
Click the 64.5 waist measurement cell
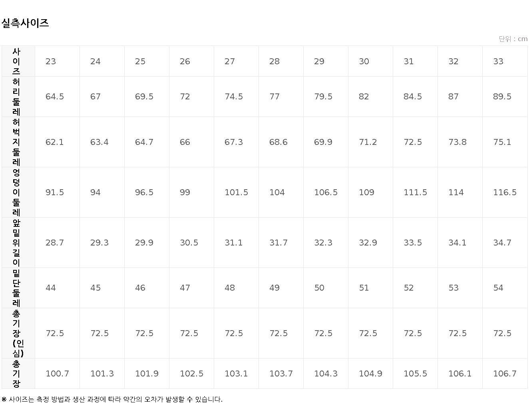[55, 97]
